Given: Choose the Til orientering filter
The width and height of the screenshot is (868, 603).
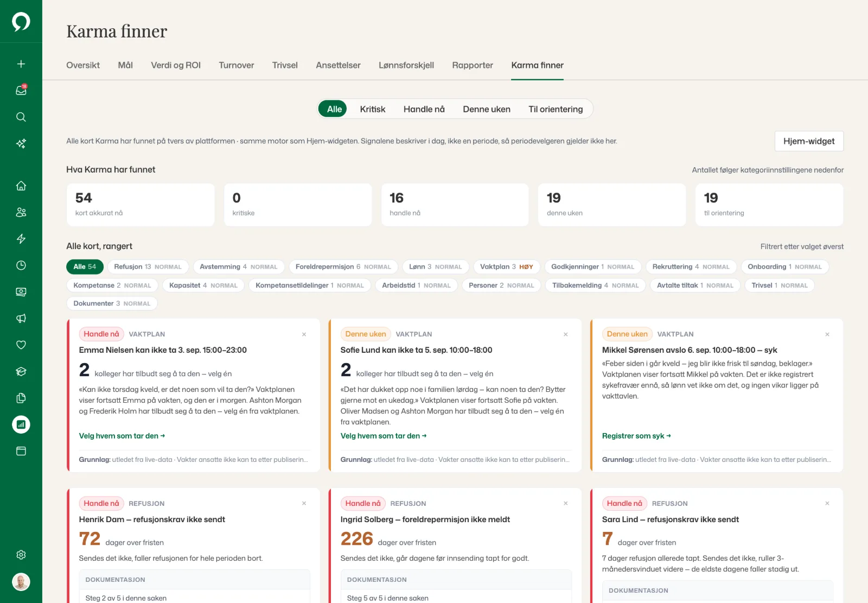Looking at the screenshot, I should pyautogui.click(x=556, y=109).
